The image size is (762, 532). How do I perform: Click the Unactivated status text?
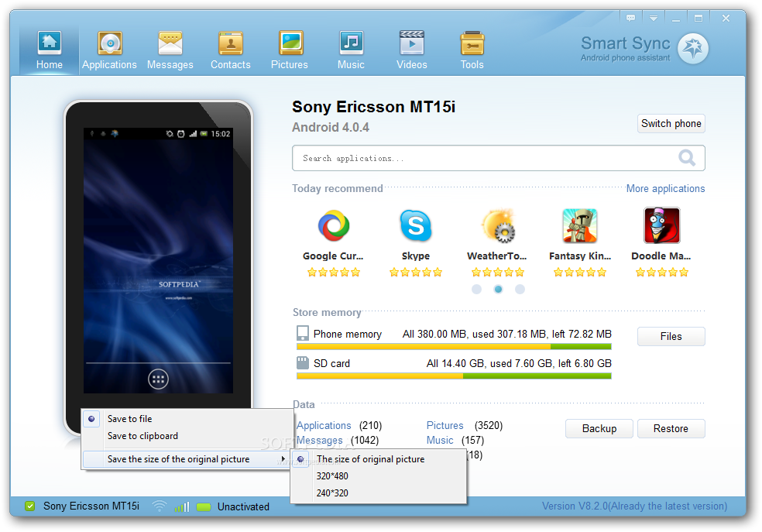click(x=243, y=506)
